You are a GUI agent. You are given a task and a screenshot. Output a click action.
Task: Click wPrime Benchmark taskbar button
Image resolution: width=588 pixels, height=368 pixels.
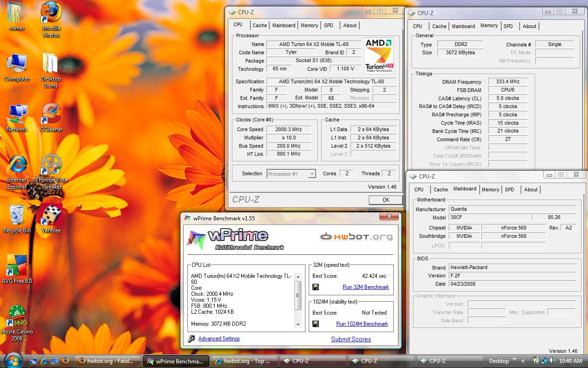click(x=175, y=361)
